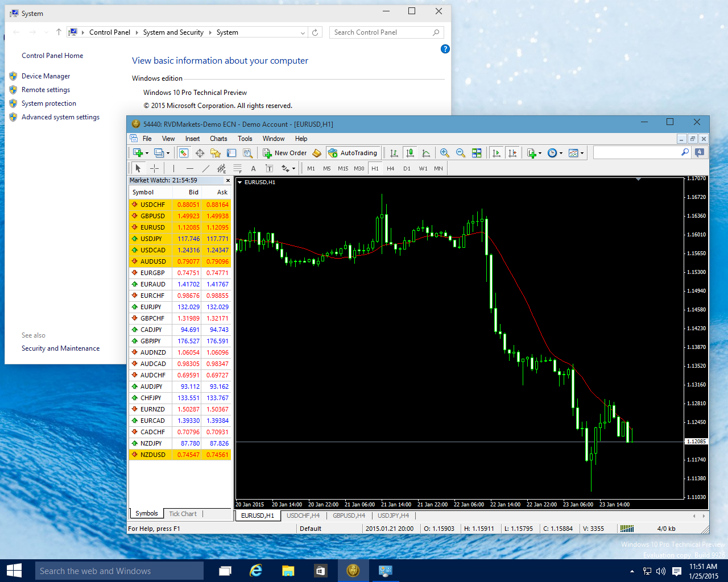Switch chart to M5 timeframe
Image resolution: width=728 pixels, height=582 pixels.
pos(327,168)
